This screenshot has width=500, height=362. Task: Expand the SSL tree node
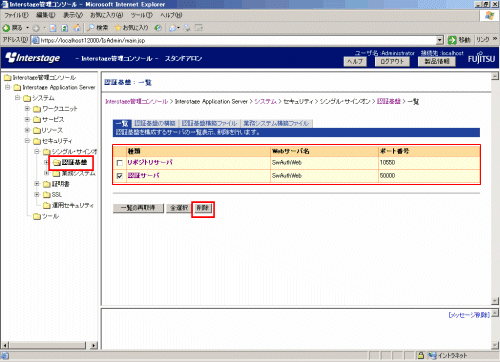(x=37, y=194)
